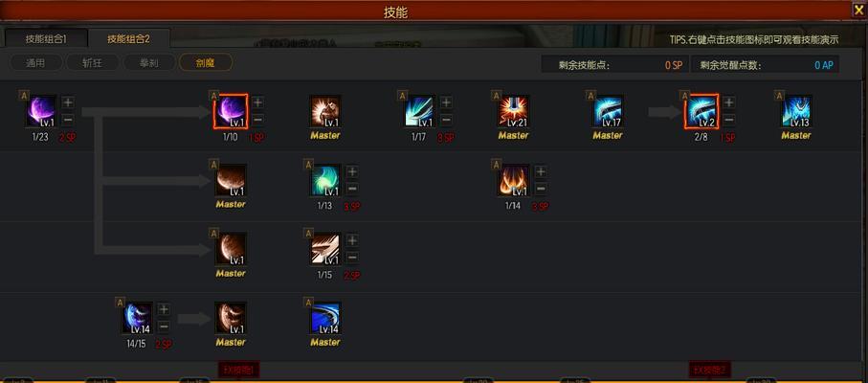The height and width of the screenshot is (383, 868).
Task: Click the Lv.14 Master blue wave skill icon
Action: (x=325, y=318)
